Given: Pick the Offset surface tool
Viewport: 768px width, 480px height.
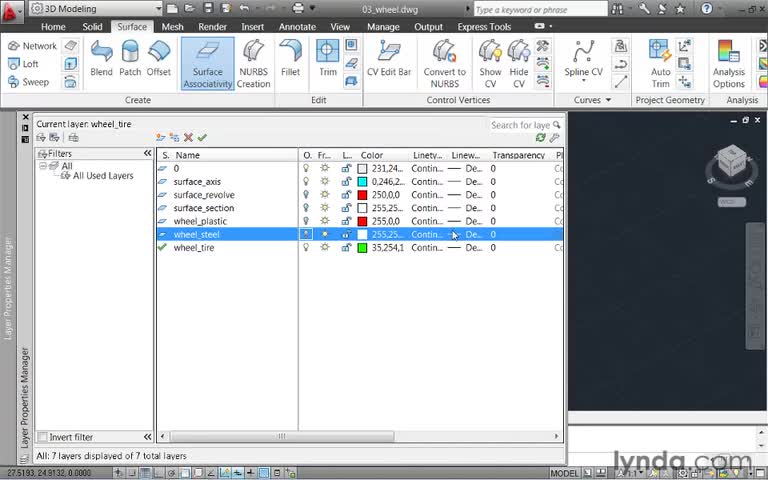Looking at the screenshot, I should point(159,58).
